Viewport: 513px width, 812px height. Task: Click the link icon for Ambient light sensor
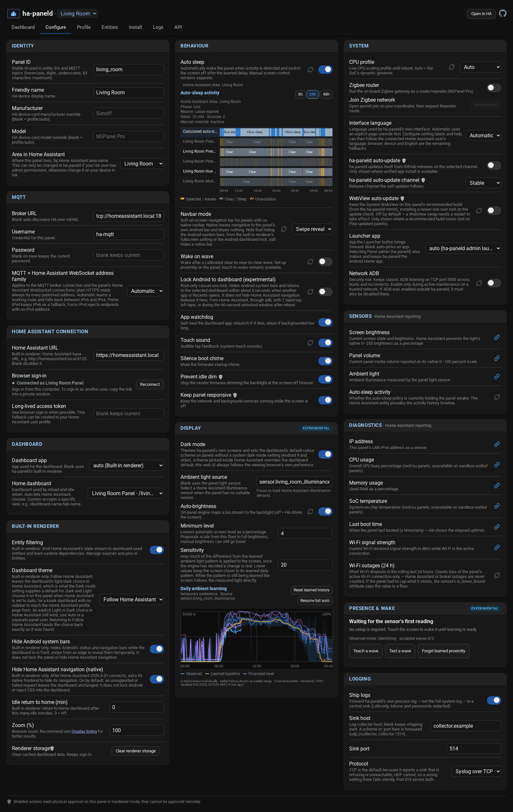pos(496,377)
